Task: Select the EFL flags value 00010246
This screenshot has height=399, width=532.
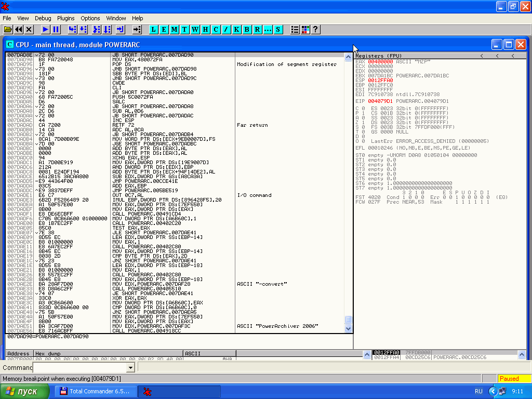Action: tap(380, 148)
